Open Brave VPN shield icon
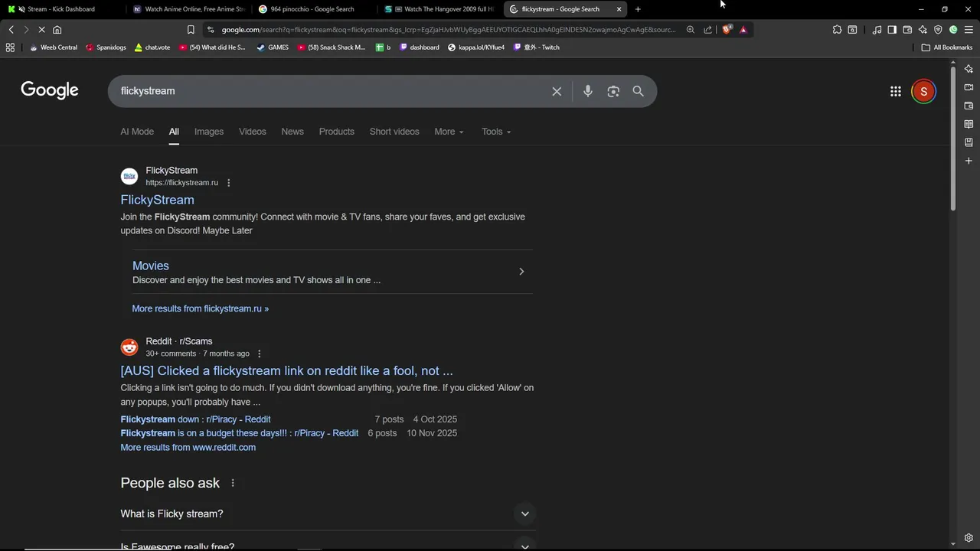This screenshot has height=551, width=980. (938, 30)
